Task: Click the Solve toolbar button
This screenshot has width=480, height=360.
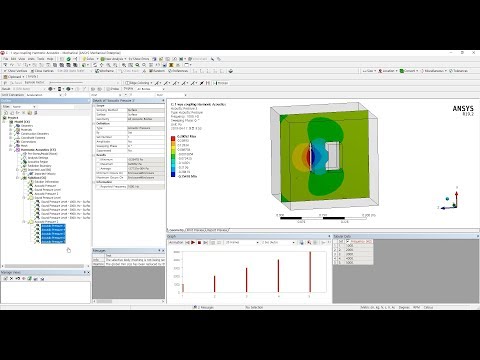Action: pos(88,59)
